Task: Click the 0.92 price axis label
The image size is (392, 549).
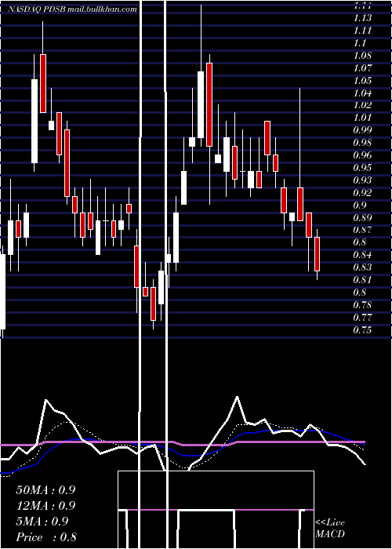Action: [362, 192]
